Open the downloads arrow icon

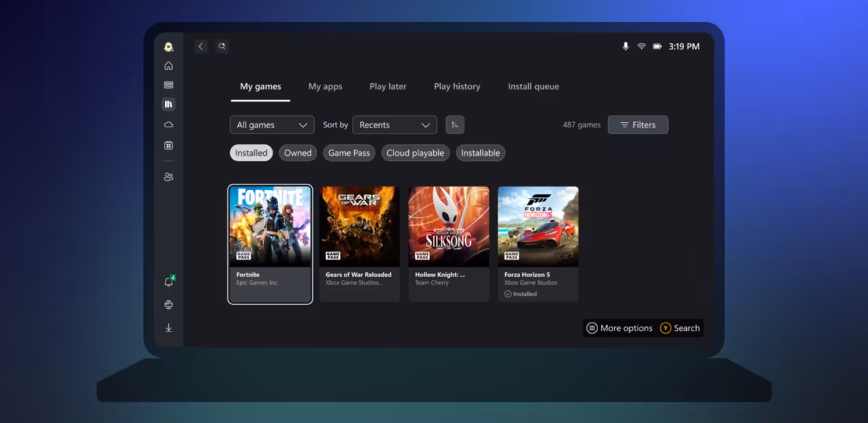(x=168, y=328)
